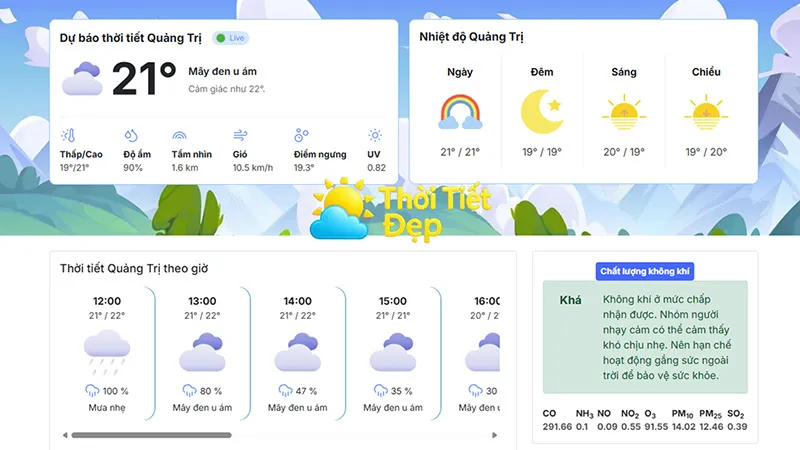Click the left arrow of hourly scrollbar
The image size is (800, 450).
click(x=64, y=435)
